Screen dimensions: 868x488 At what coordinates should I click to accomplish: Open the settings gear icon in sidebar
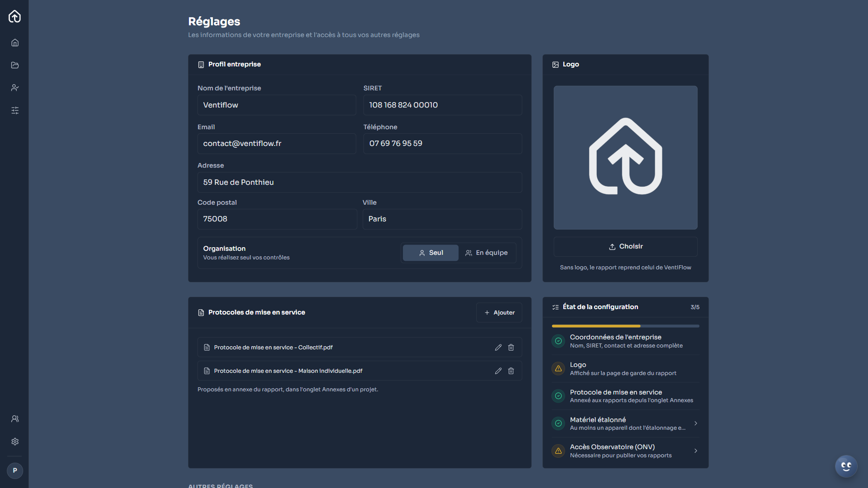15,441
